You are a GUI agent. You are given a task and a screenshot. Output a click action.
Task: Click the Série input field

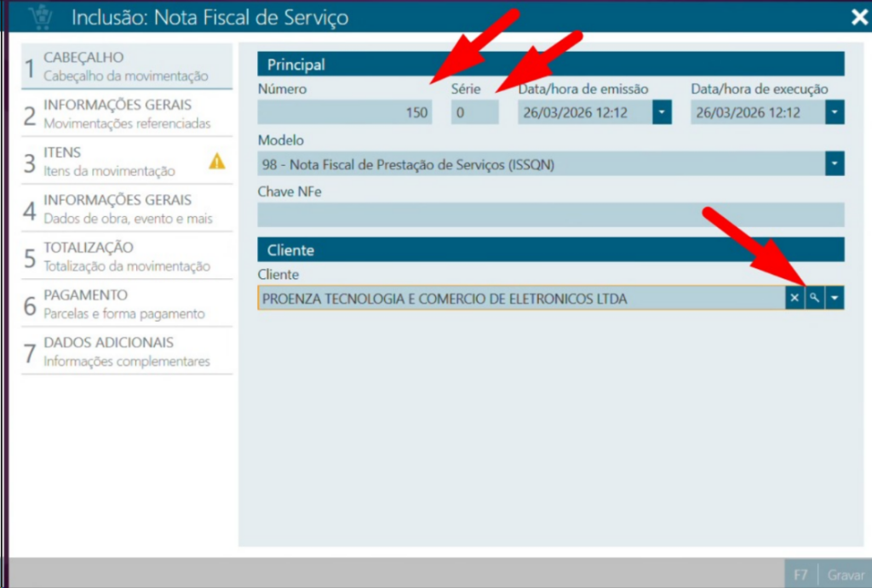point(474,112)
